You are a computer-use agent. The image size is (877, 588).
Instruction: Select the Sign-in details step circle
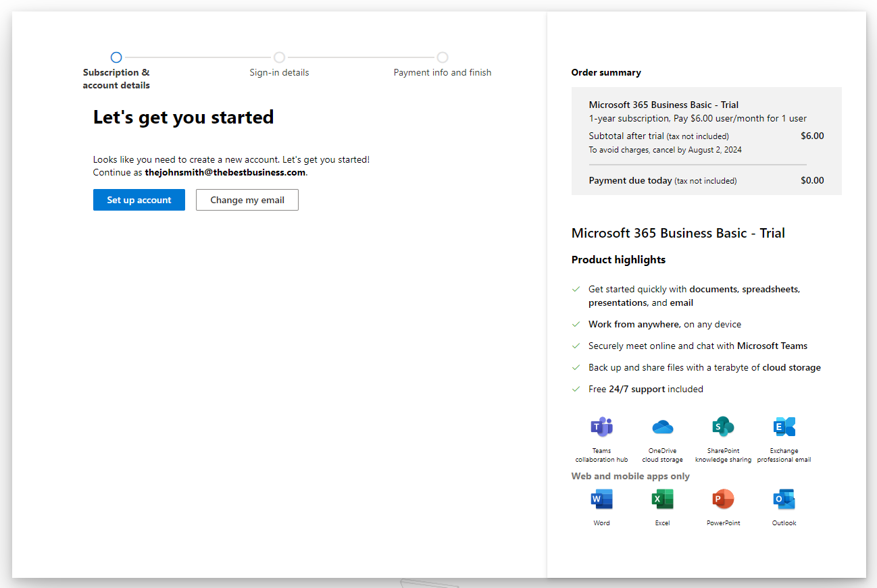[279, 57]
